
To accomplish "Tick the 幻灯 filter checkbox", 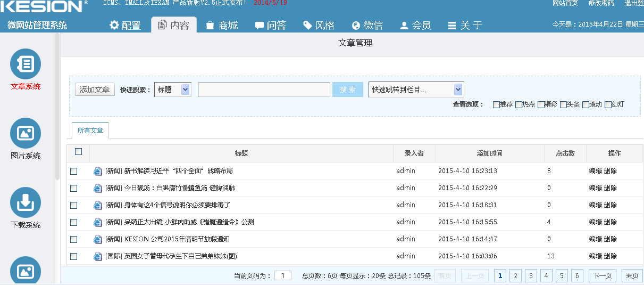I will (608, 104).
